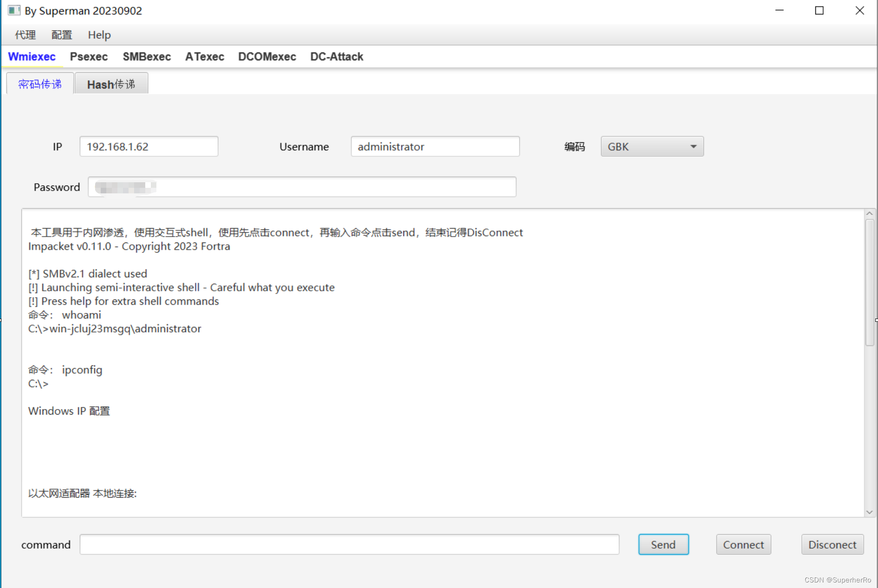Viewport: 878px width, 588px height.
Task: Click the Password input field
Action: tap(302, 187)
